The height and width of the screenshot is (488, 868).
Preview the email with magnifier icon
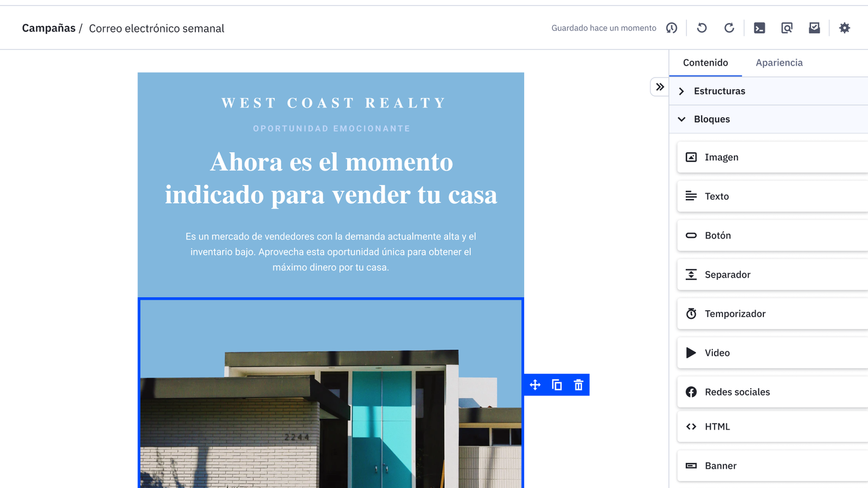point(787,28)
